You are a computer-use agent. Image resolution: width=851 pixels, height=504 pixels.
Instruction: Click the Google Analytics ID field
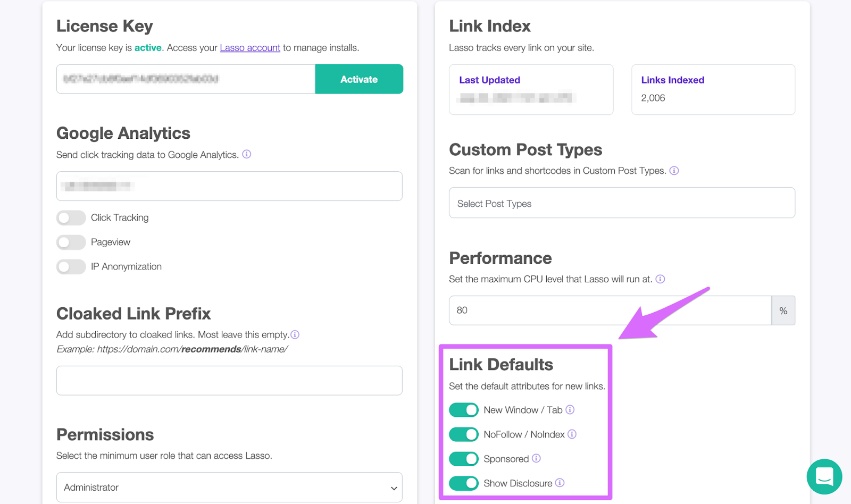point(229,186)
